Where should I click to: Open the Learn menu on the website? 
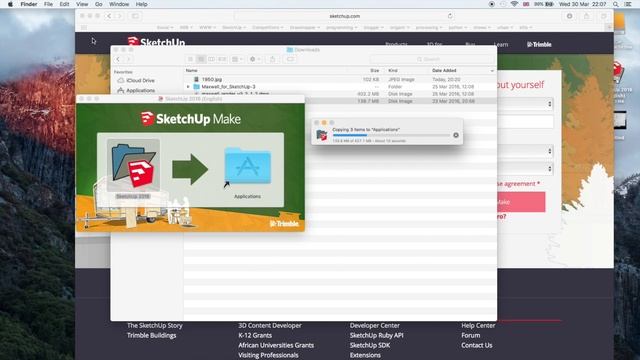point(501,44)
